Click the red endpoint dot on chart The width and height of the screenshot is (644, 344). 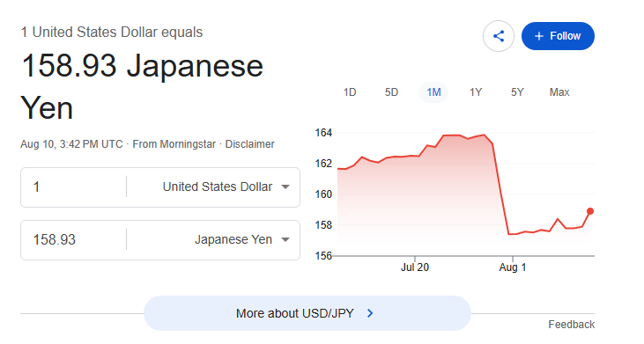[x=590, y=211]
